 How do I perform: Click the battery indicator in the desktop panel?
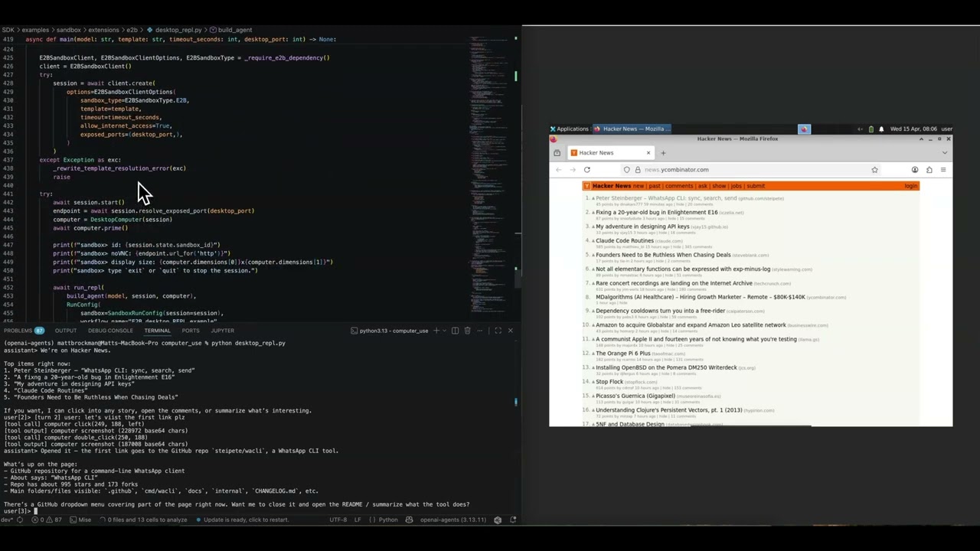pyautogui.click(x=871, y=129)
